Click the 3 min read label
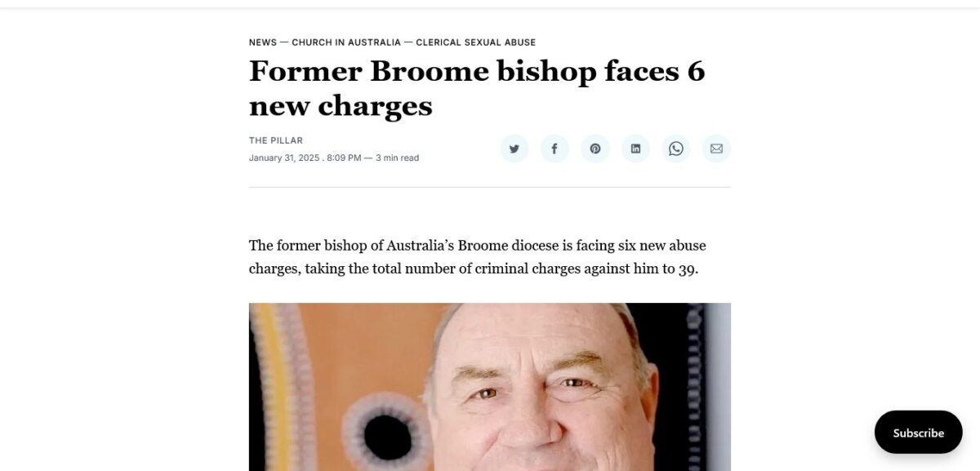This screenshot has width=980, height=471. pyautogui.click(x=397, y=158)
